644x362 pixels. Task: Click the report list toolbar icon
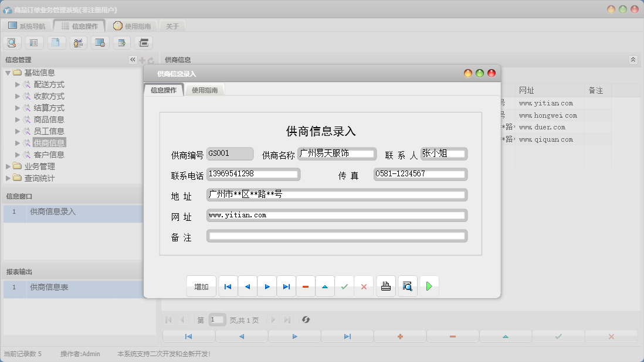(33, 42)
